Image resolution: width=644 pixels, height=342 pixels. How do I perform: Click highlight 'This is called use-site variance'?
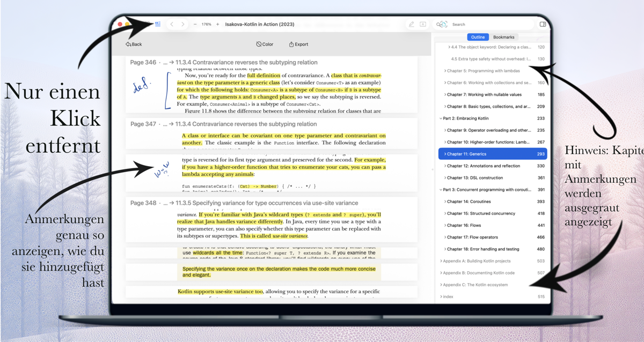pyautogui.click(x=274, y=236)
